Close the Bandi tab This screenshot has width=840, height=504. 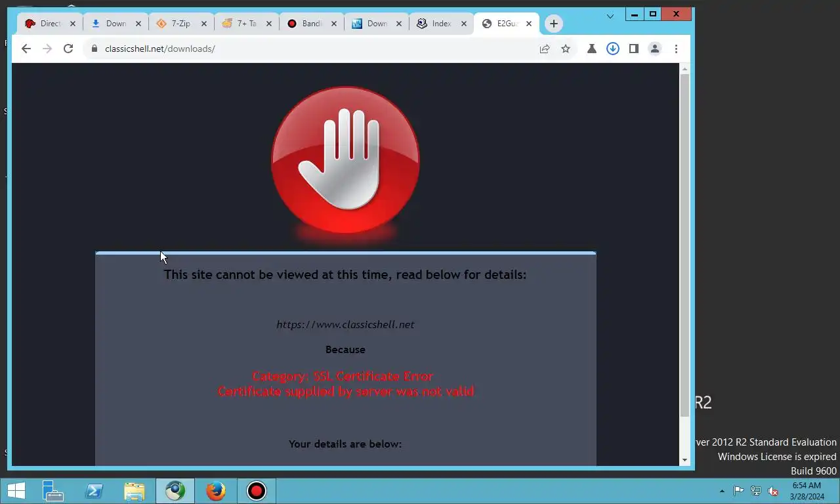(333, 24)
